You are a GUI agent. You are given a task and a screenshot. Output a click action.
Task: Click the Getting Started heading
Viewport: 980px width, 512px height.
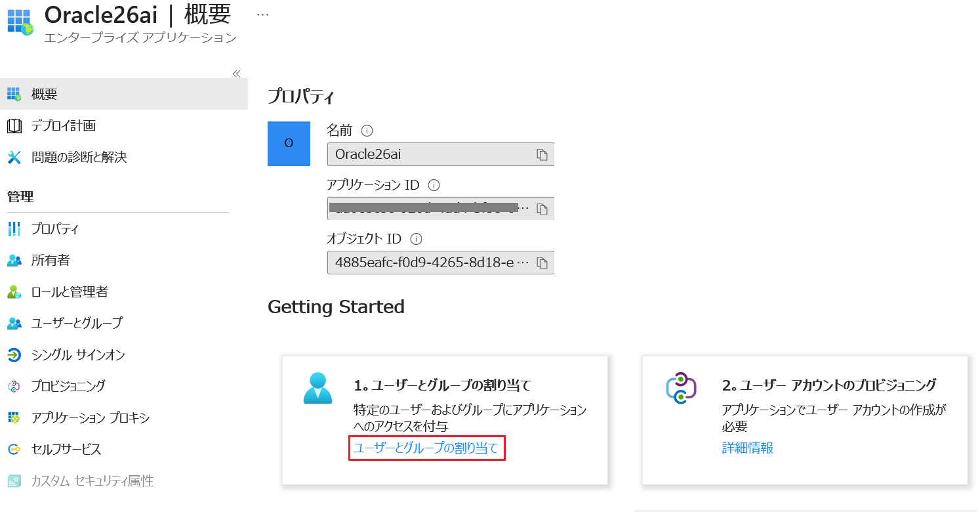click(336, 307)
